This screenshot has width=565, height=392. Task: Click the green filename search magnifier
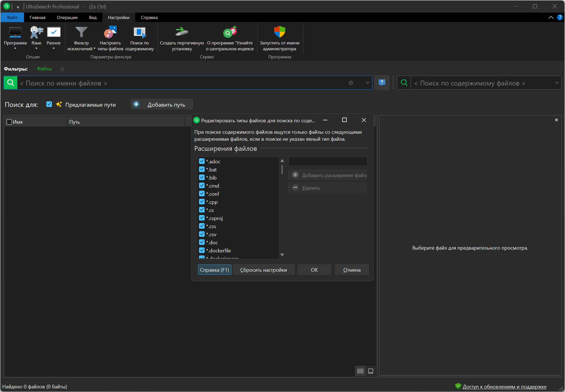click(11, 83)
